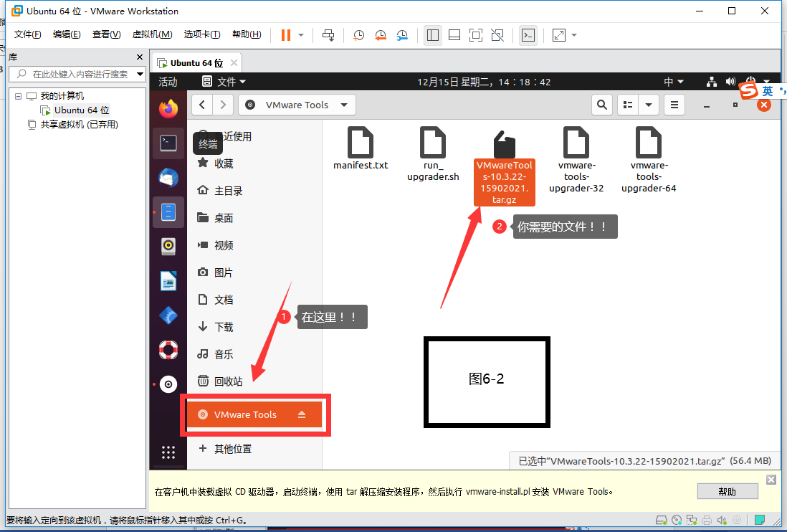Toggle the library sidebar view

(433, 35)
